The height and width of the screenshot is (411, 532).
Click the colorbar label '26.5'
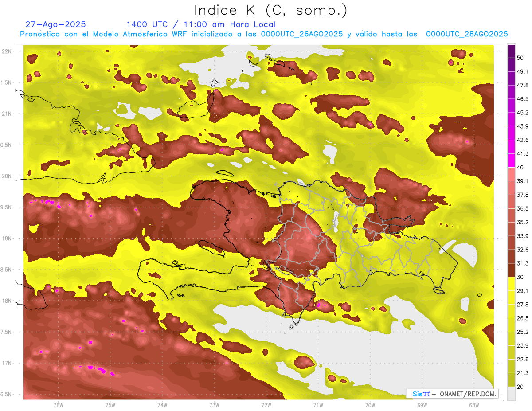click(523, 318)
